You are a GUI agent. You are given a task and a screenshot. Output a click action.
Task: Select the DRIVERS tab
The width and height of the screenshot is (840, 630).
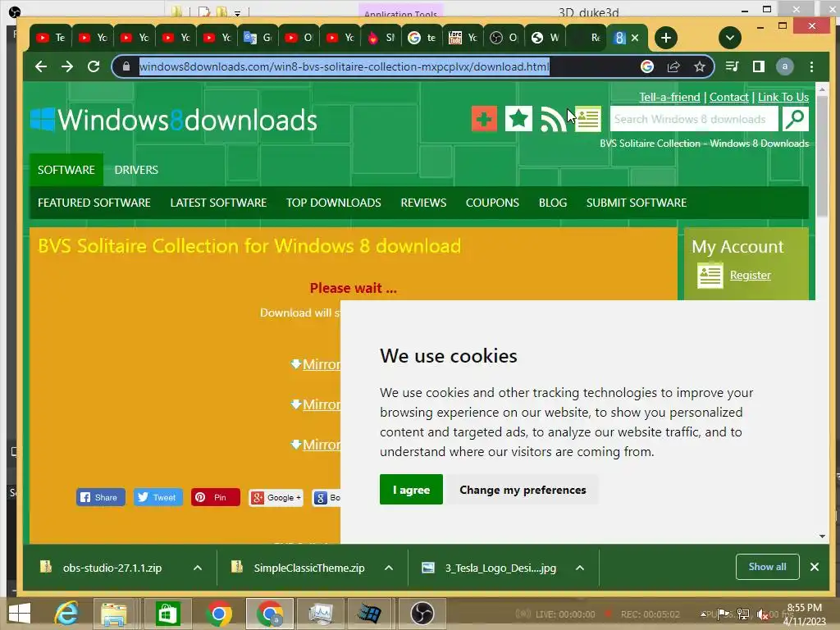click(x=136, y=170)
